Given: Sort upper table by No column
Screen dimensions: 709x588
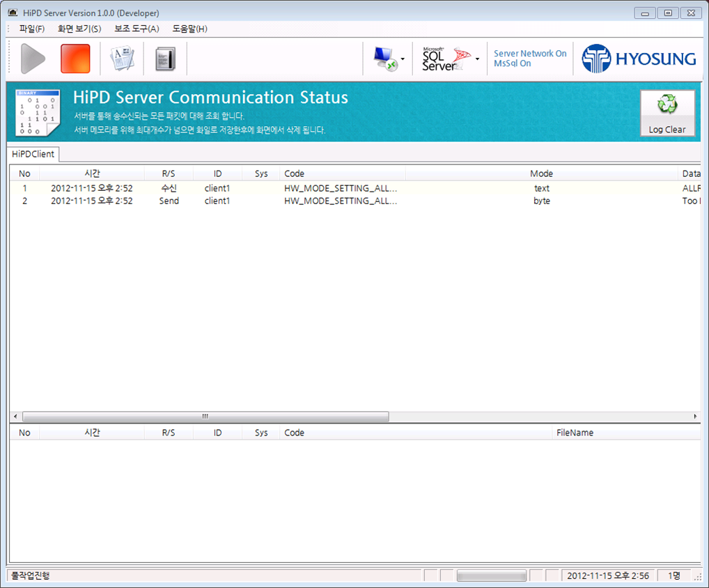Looking at the screenshot, I should point(24,173).
